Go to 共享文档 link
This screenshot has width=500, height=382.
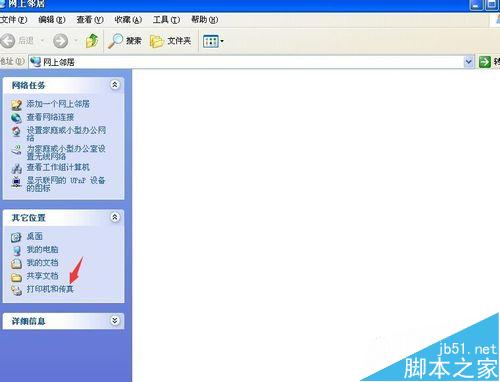point(42,276)
